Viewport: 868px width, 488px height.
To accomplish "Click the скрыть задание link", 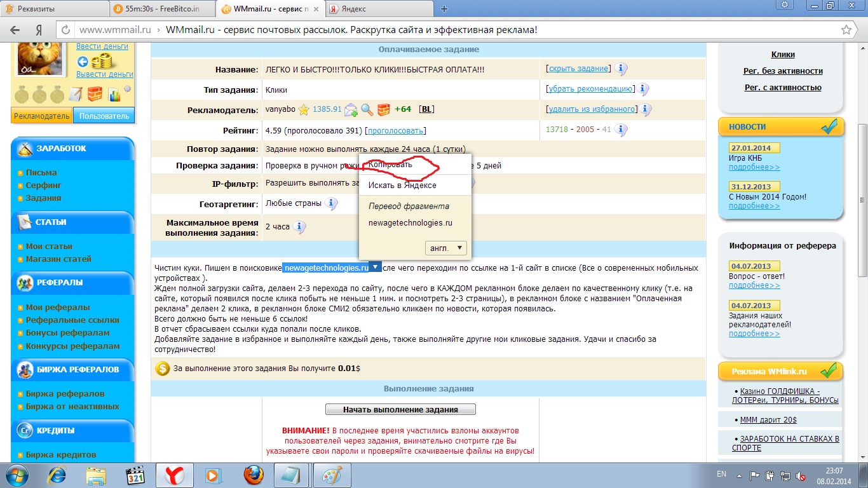I will (578, 68).
